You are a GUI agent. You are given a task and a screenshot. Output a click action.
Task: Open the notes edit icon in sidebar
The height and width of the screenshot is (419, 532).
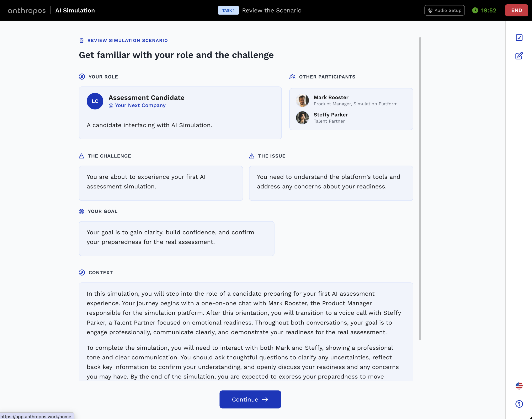coord(519,56)
